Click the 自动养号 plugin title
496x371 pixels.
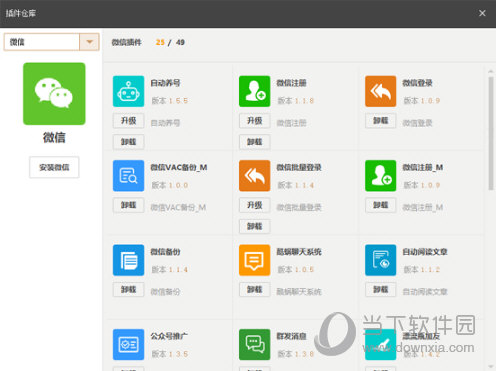pos(165,83)
